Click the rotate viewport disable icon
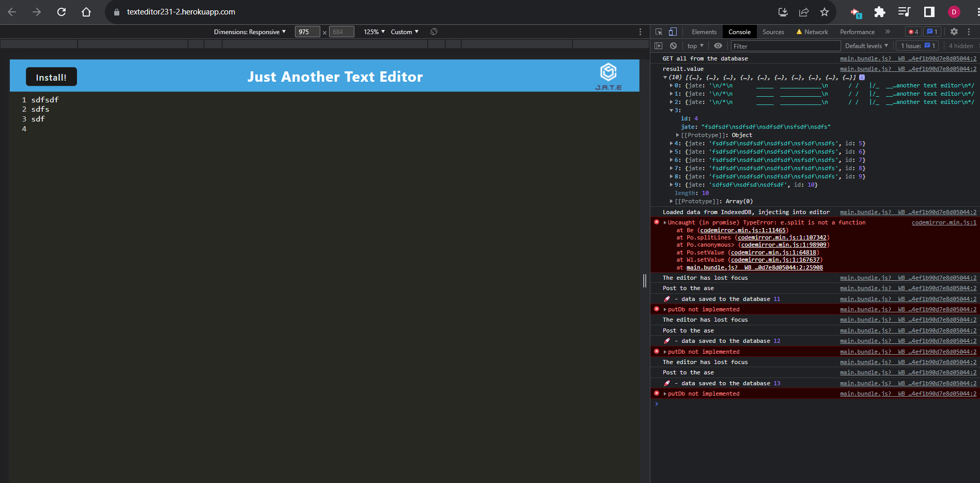The image size is (980, 483). (x=433, y=32)
